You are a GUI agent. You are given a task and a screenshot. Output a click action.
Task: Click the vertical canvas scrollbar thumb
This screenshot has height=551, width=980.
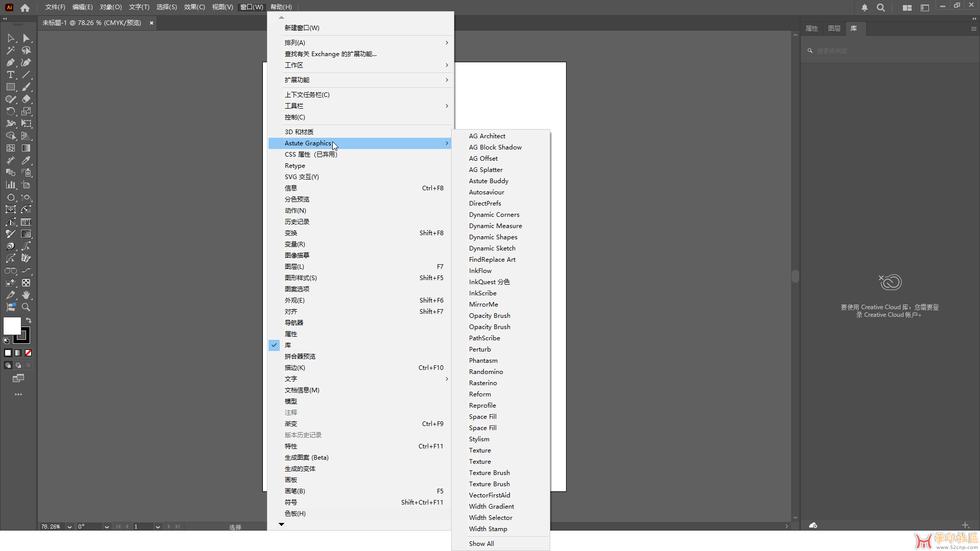click(795, 276)
